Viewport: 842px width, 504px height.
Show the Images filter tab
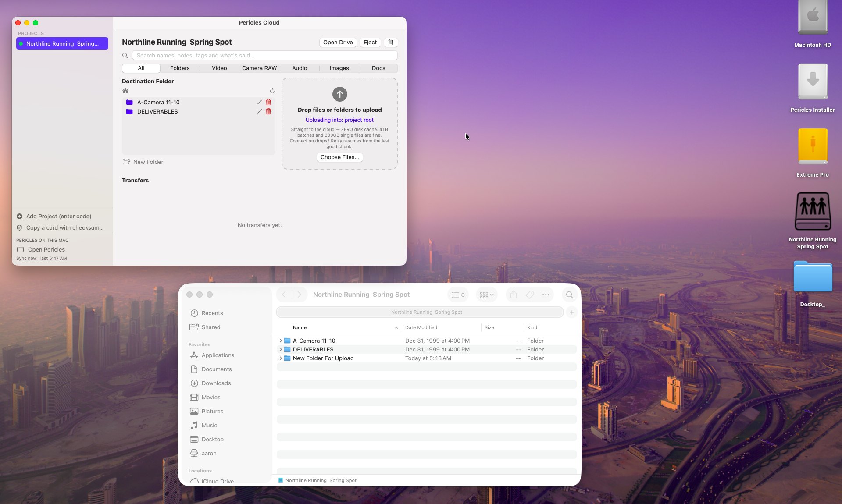[339, 68]
